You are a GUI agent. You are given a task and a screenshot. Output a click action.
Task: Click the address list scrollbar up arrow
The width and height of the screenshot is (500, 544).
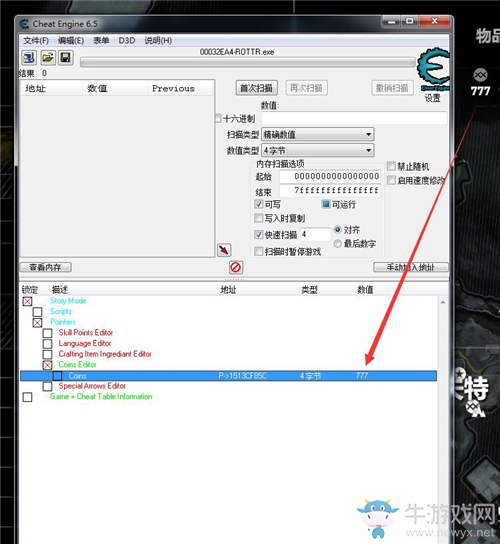(443, 303)
